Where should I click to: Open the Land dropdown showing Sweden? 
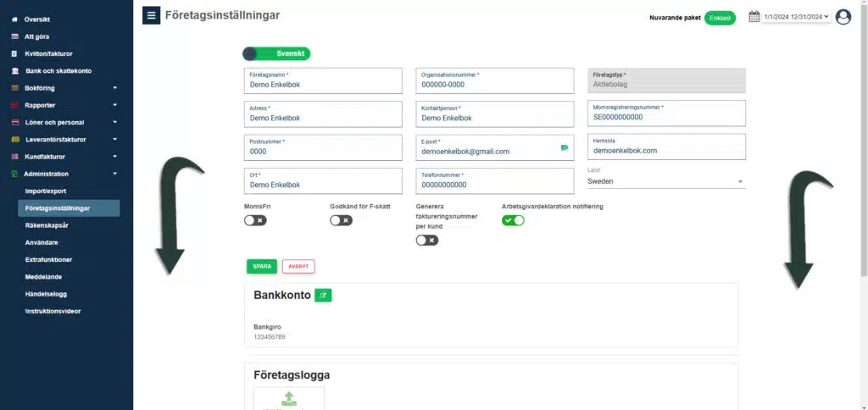(x=666, y=181)
